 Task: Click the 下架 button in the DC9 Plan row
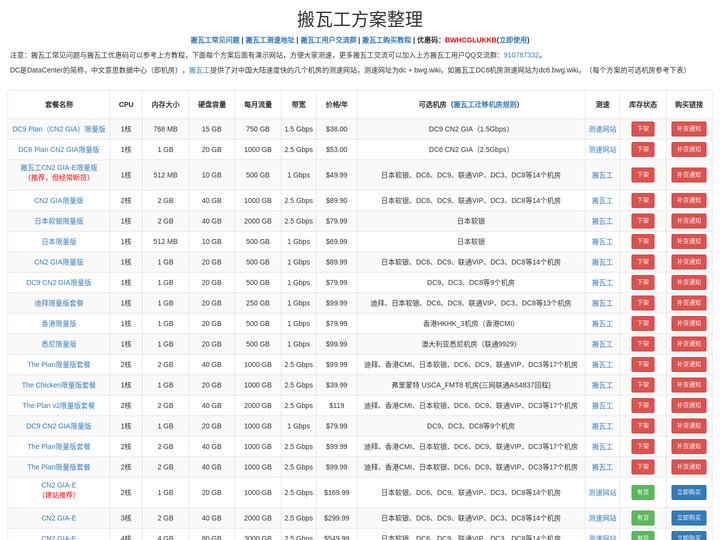[643, 129]
